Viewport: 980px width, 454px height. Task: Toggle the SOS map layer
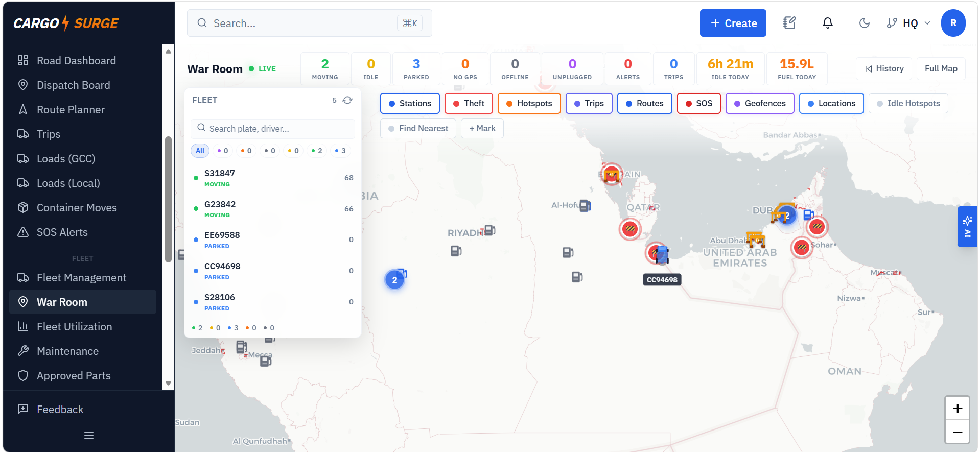coord(698,103)
